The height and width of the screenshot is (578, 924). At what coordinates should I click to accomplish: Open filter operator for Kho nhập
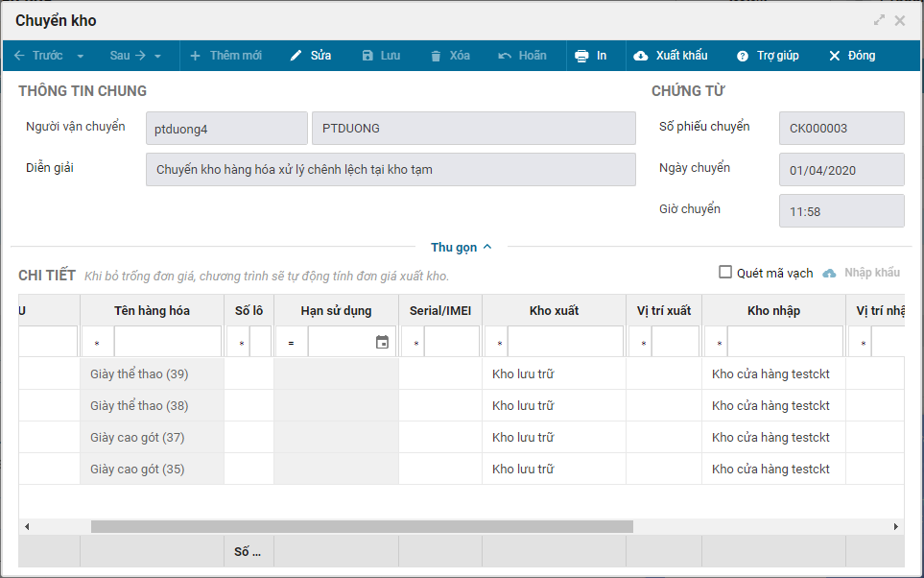tap(719, 342)
